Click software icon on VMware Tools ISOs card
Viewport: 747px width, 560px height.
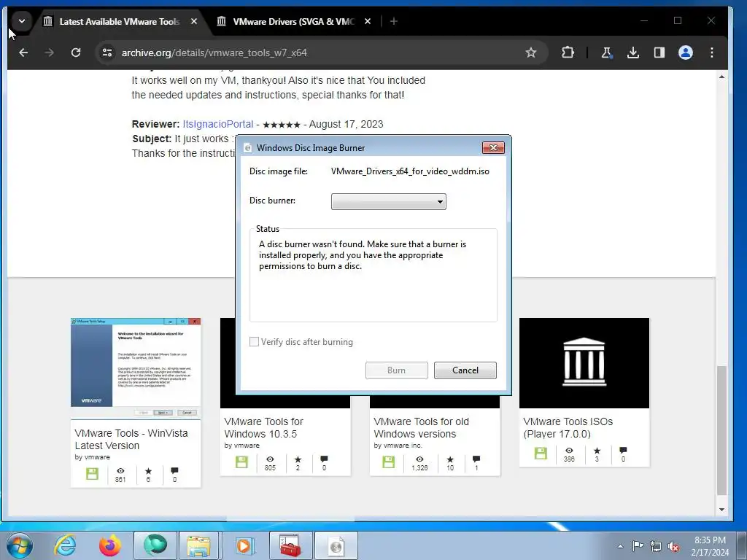pyautogui.click(x=541, y=453)
